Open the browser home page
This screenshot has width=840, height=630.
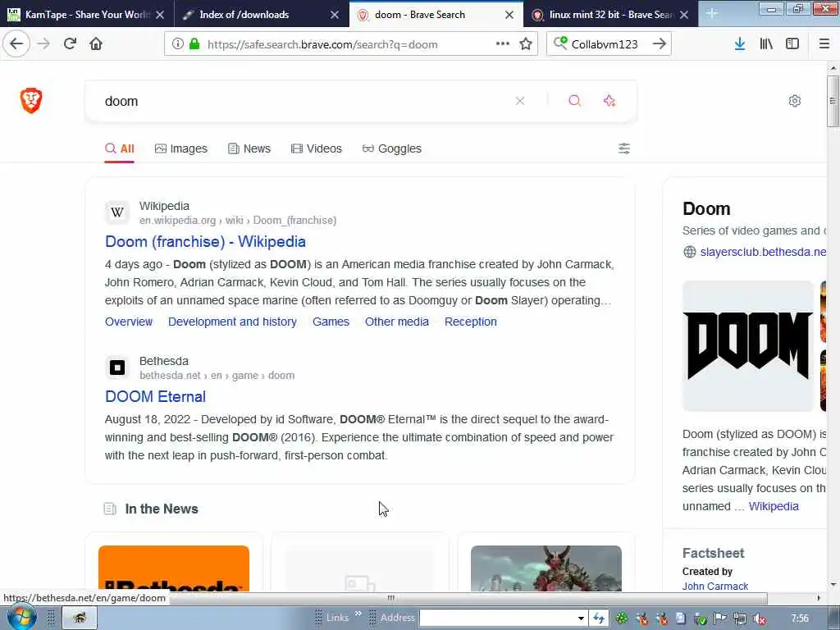(96, 44)
